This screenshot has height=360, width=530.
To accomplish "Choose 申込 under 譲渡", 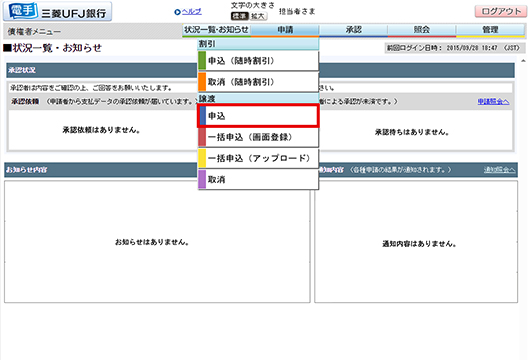I will click(258, 116).
